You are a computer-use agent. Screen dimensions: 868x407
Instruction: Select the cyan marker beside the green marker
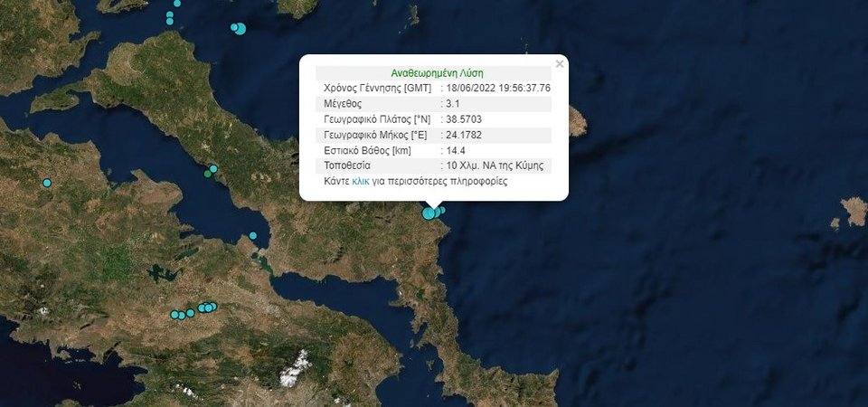pos(213,168)
